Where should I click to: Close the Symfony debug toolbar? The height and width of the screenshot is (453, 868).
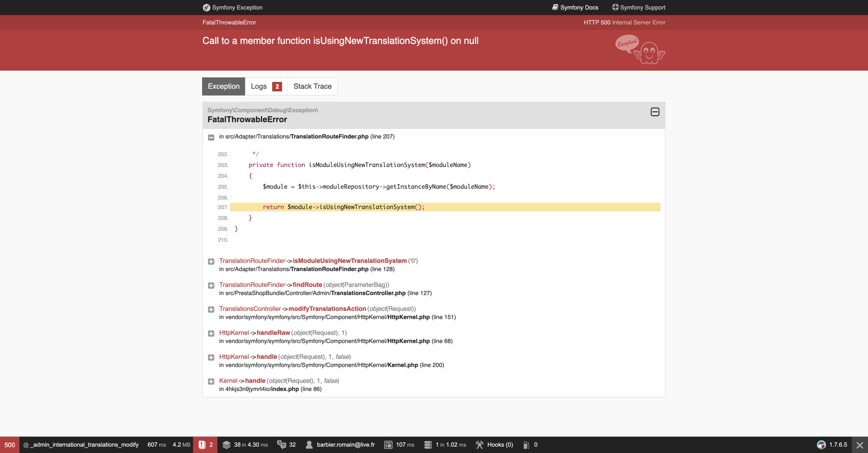[860, 445]
